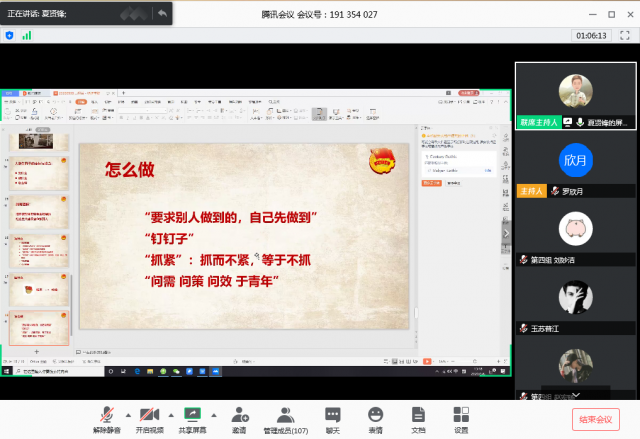Screen dimensions: 640x439
Task: Click the blue security shield icon
Action: tap(10, 35)
